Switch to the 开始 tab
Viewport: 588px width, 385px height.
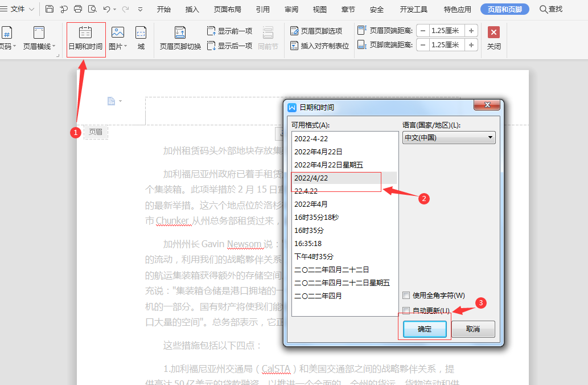(x=163, y=9)
